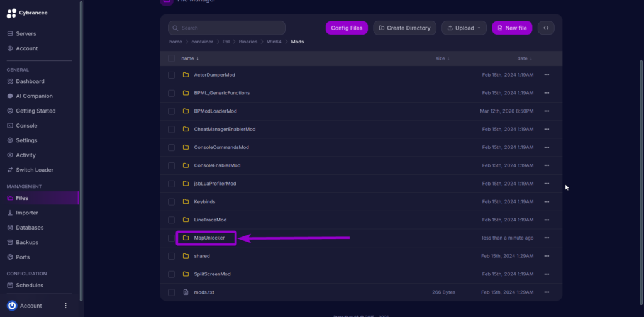Screen dimensions: 644x317
Task: Click the Win64 breadcrumb link
Action: (x=274, y=42)
